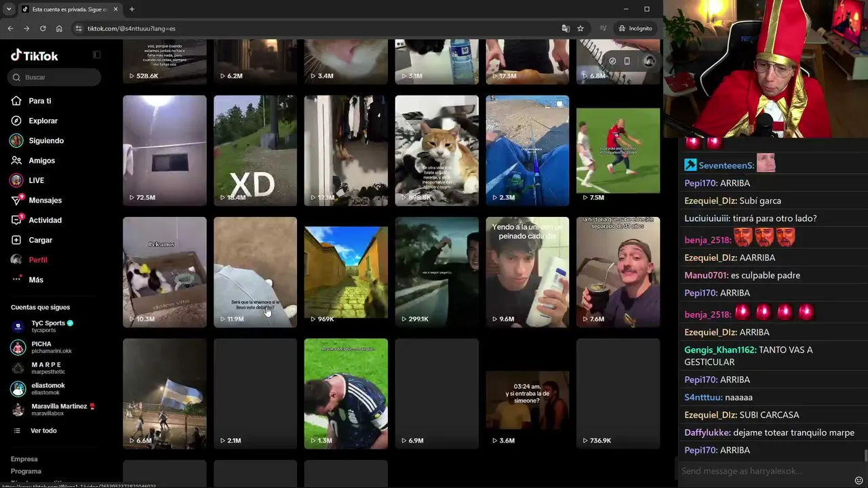868x488 pixels.
Task: Open the Empresa footer link
Action: point(24,459)
